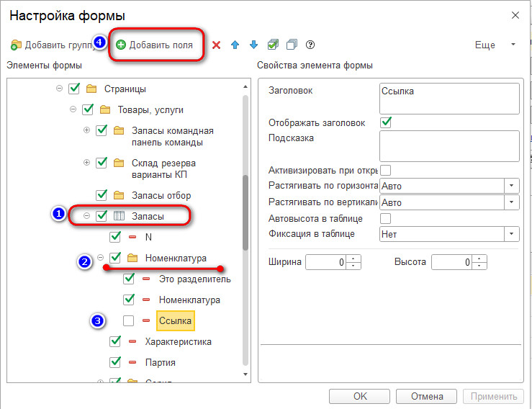Expand Склад резерва варианты КП node
532x409 pixels.
coord(87,163)
